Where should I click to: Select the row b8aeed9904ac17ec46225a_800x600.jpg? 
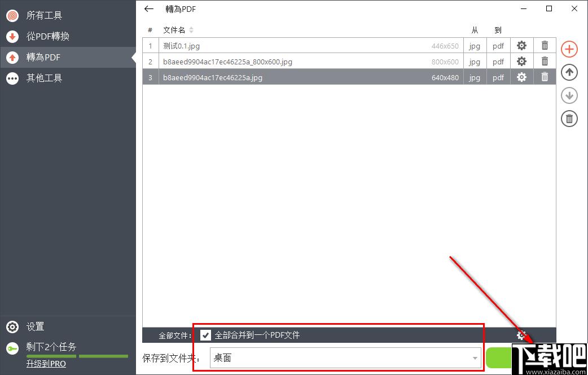tap(349, 61)
